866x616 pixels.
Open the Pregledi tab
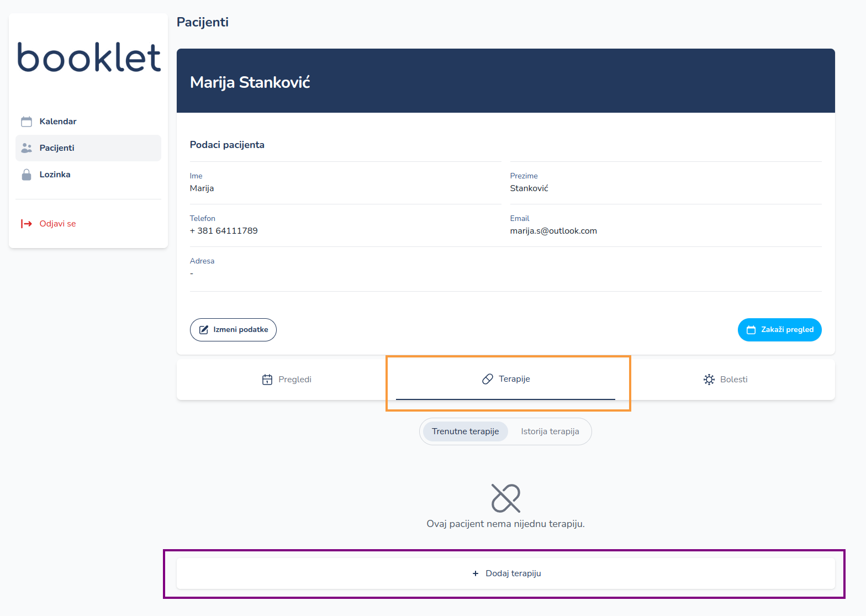pyautogui.click(x=287, y=380)
